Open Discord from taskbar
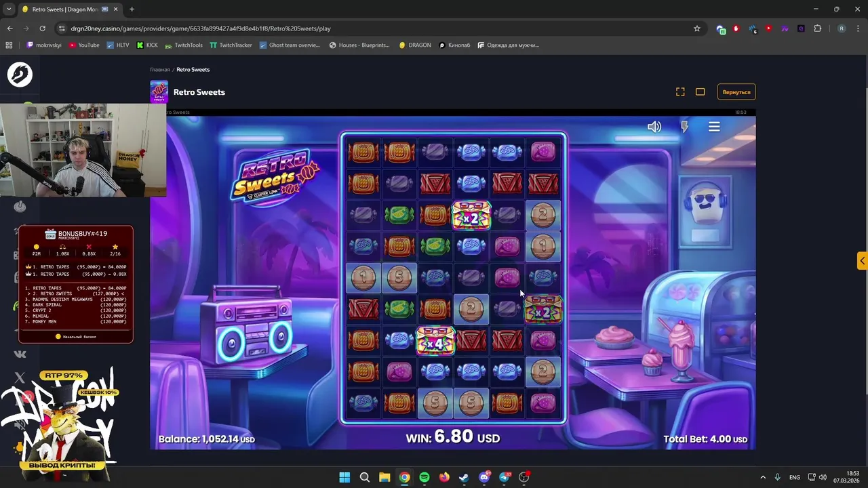This screenshot has height=488, width=868. (x=484, y=477)
